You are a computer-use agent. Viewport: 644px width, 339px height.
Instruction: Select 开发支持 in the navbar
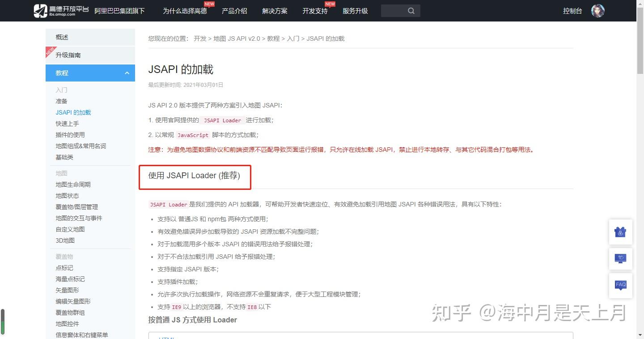314,11
